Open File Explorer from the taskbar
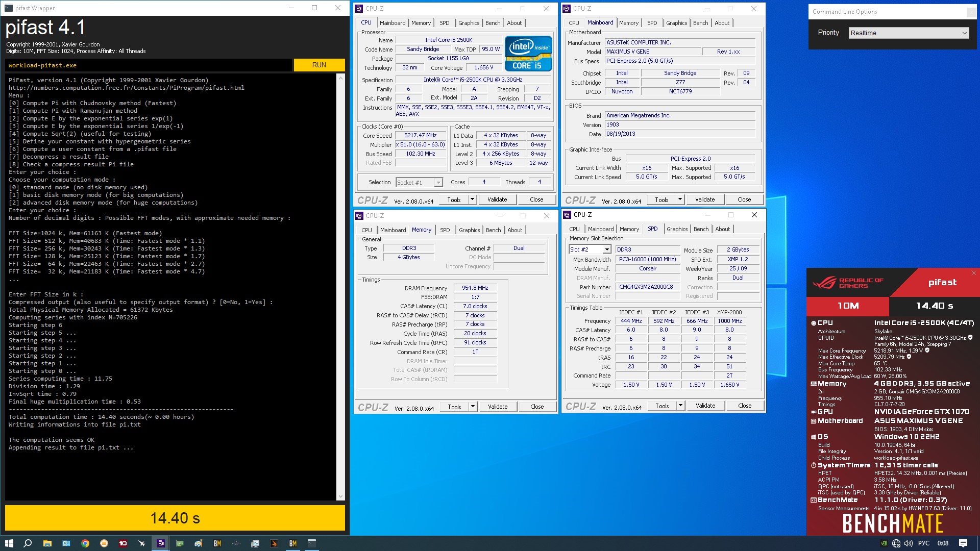The width and height of the screenshot is (980, 551). point(47,543)
